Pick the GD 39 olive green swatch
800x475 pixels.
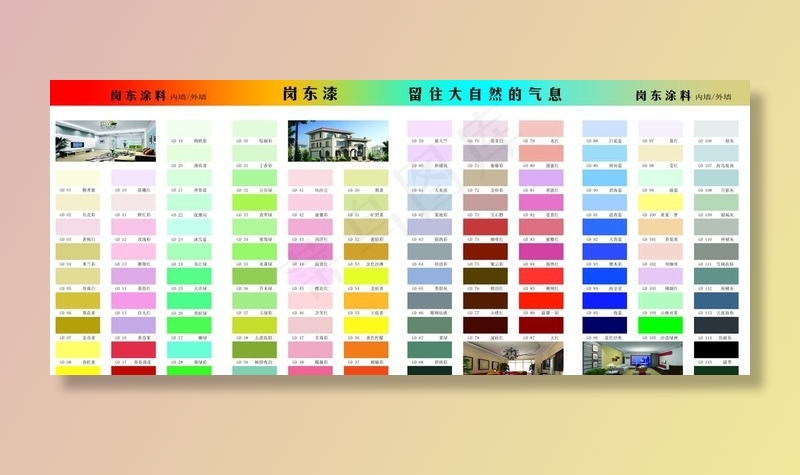point(255,349)
